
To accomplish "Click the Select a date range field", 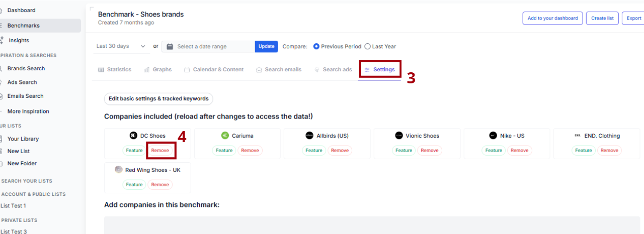I will 208,46.
